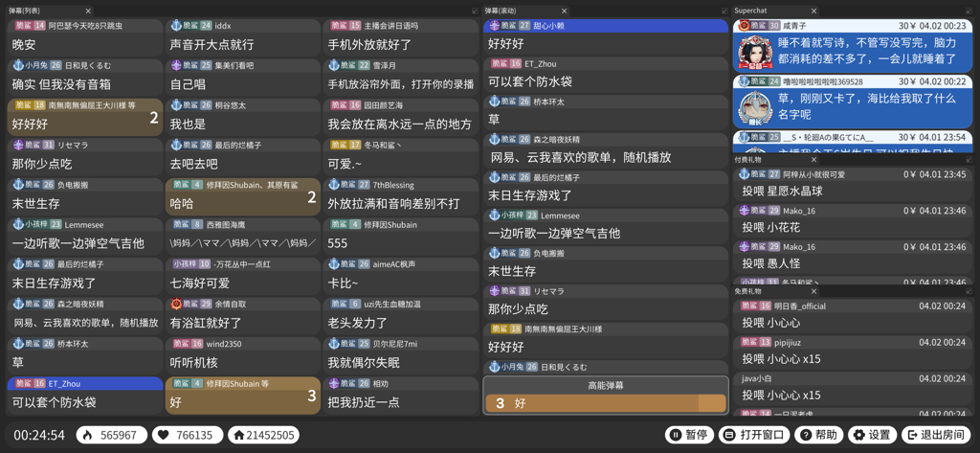The width and height of the screenshot is (980, 453).
Task: Pop out the 付费礼物 panel window icon
Action: (969, 160)
